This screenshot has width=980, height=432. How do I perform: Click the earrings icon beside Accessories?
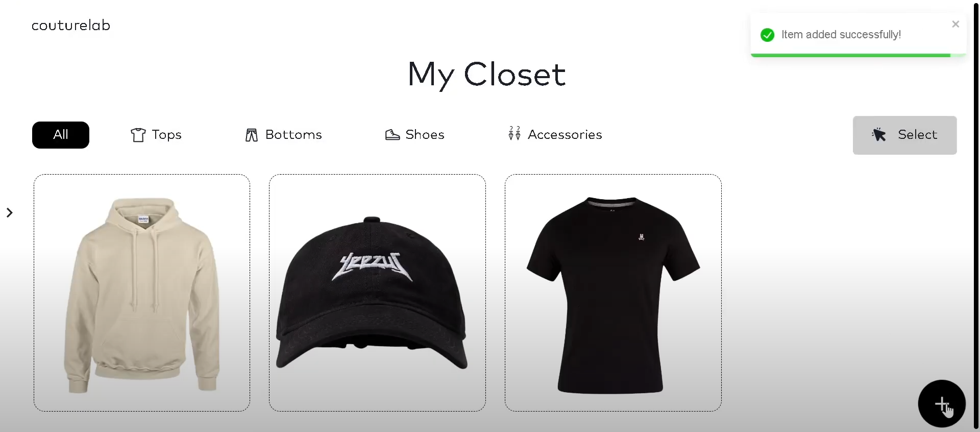(514, 133)
